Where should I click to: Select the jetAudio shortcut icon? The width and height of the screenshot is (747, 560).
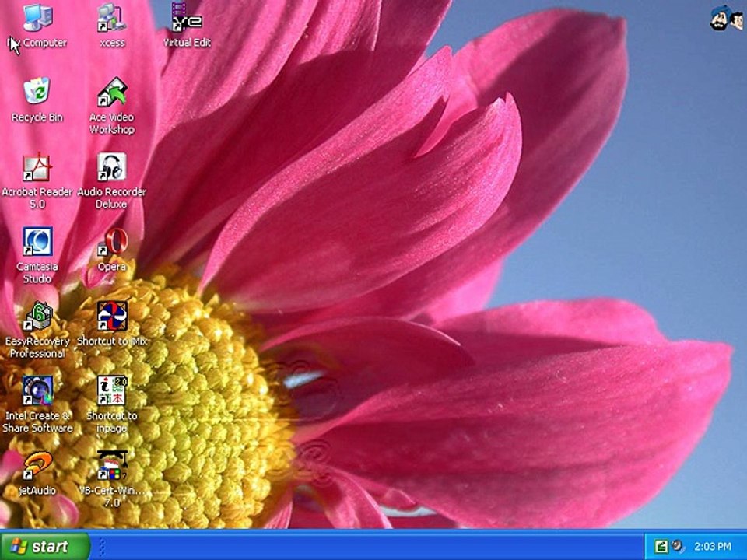[37, 465]
